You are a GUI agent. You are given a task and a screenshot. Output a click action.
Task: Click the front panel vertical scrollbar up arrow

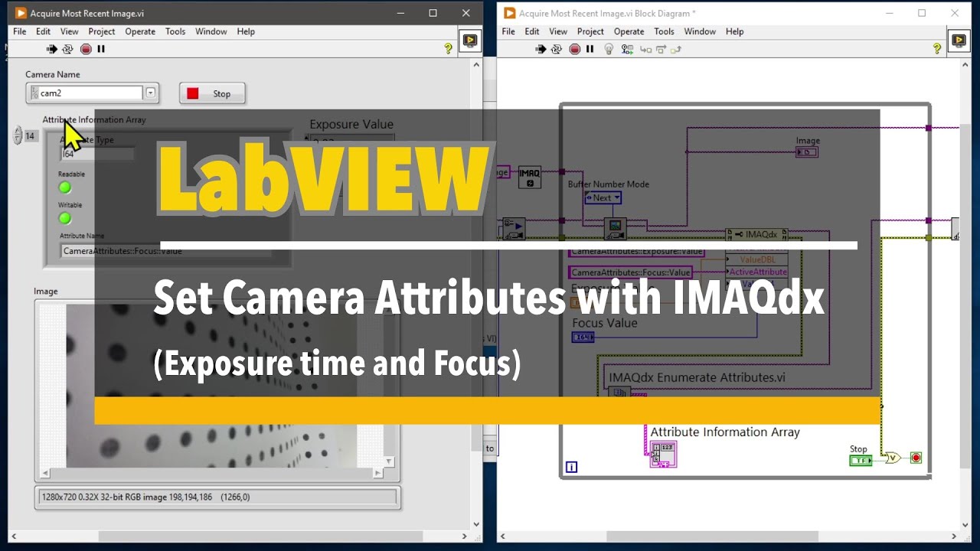pos(476,65)
